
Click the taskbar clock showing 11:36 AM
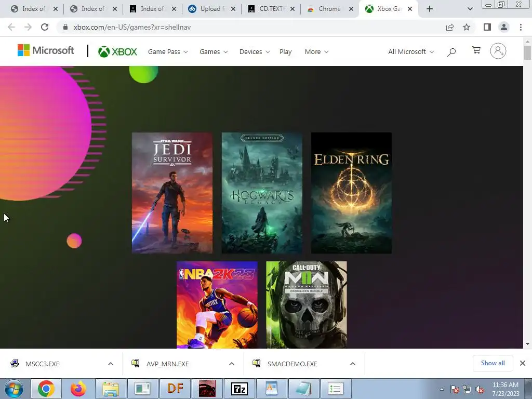(x=506, y=389)
